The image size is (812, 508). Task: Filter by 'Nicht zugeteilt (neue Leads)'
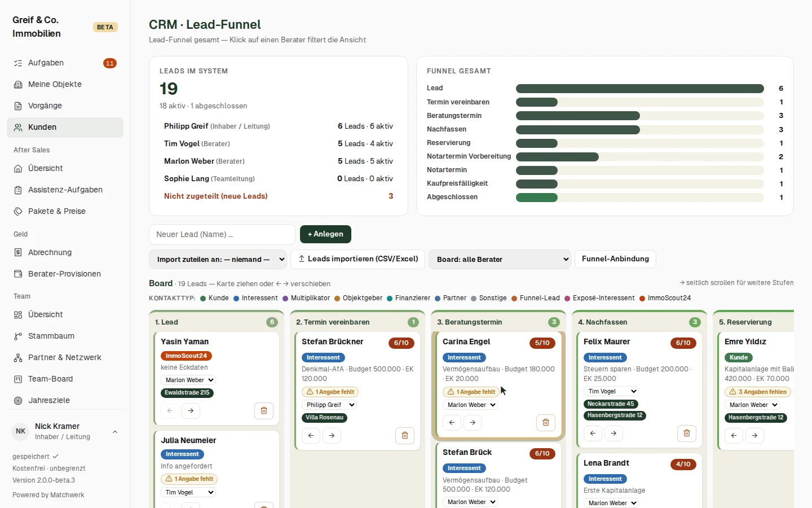point(279,196)
